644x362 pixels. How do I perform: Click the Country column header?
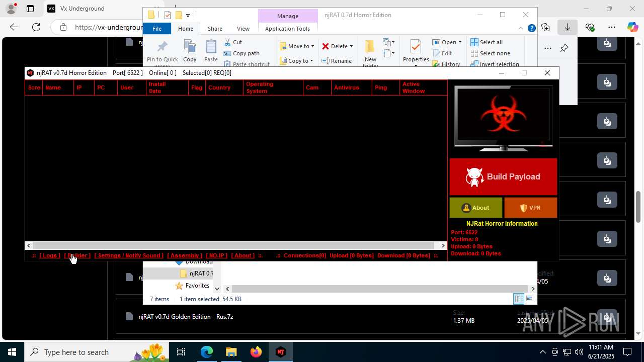224,87
